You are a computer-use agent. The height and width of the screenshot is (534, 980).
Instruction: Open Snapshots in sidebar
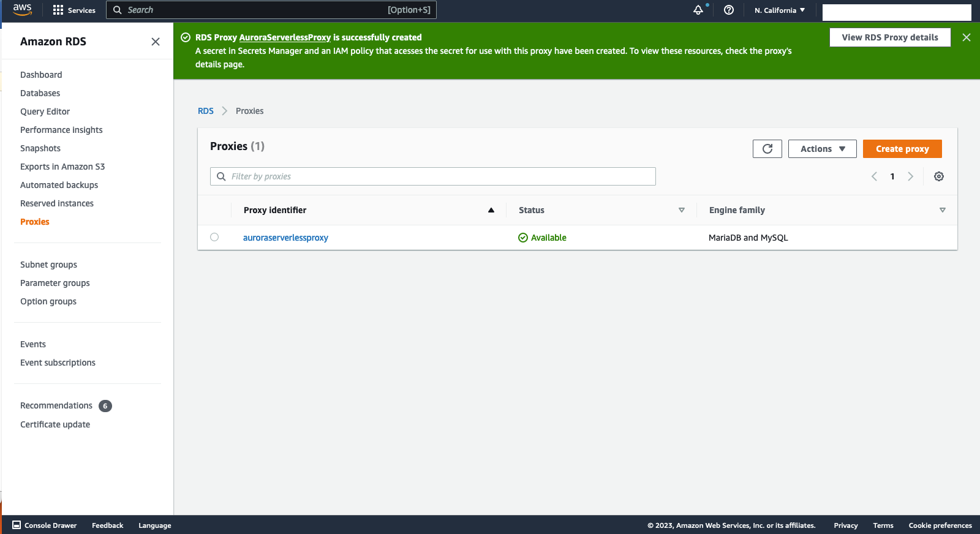coord(40,148)
